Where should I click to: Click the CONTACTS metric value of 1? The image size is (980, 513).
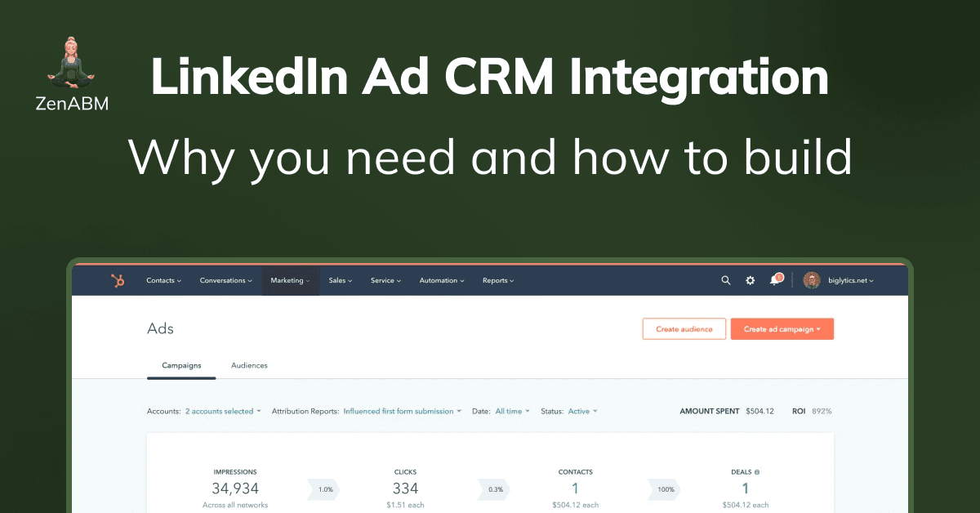[575, 488]
